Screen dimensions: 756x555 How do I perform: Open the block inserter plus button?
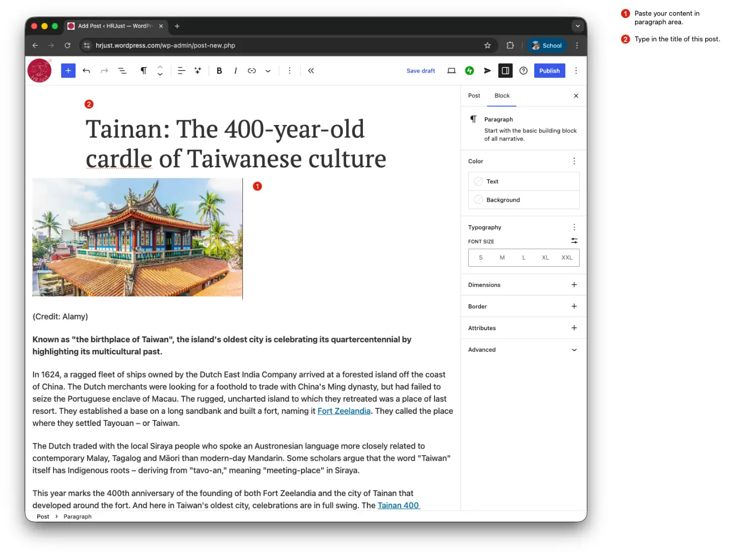[68, 71]
